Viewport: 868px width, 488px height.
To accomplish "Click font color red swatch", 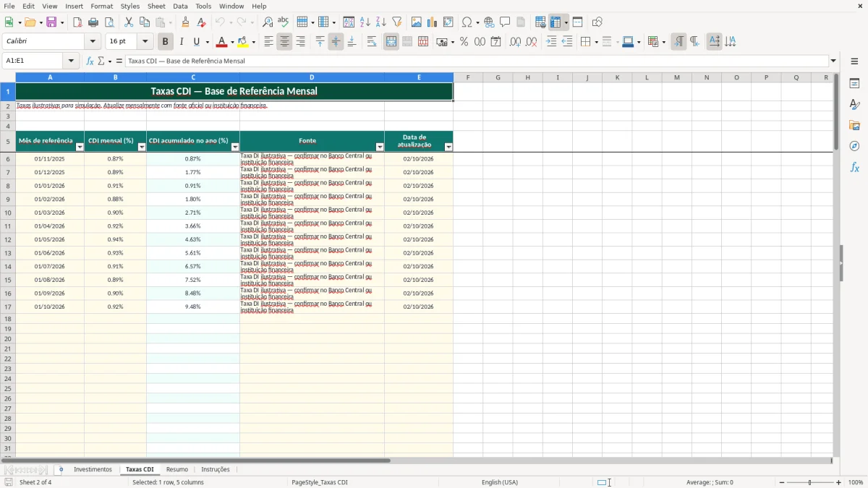I will tap(223, 42).
